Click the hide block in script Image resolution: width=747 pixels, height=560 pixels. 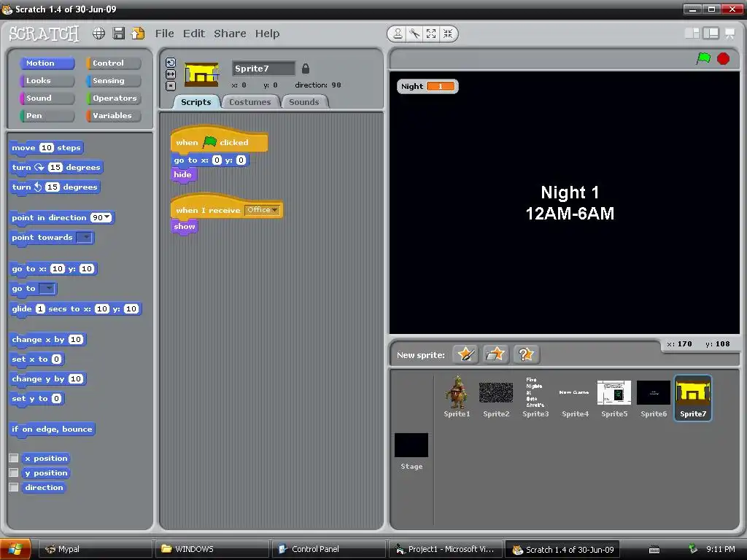pos(183,174)
